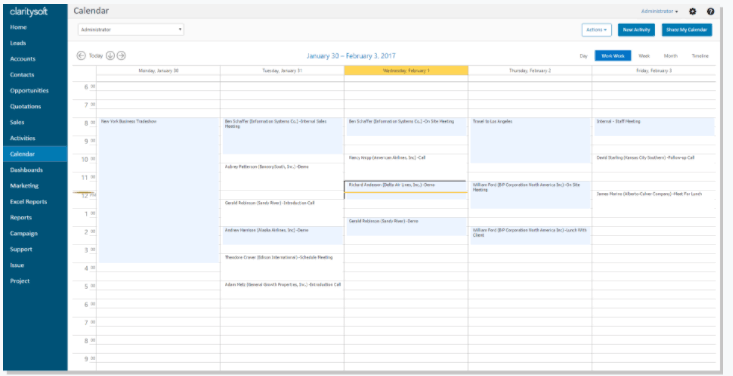Open David Starling Follow-up Call event
The image size is (733, 376).
(x=654, y=163)
